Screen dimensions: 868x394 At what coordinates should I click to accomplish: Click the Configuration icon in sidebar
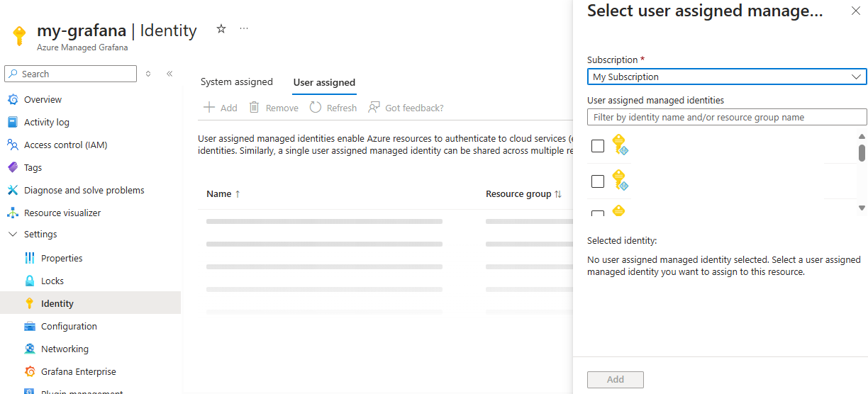tap(30, 326)
